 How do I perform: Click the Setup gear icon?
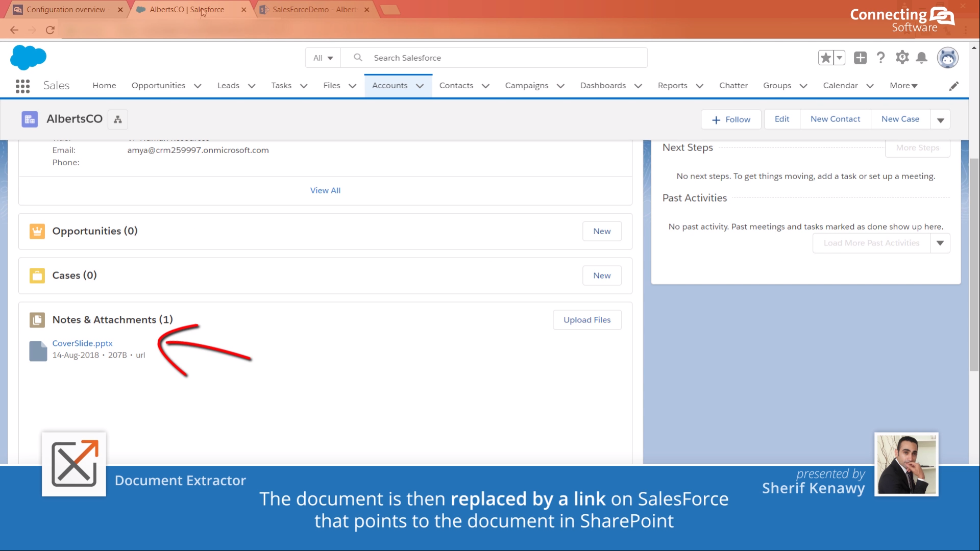(901, 58)
